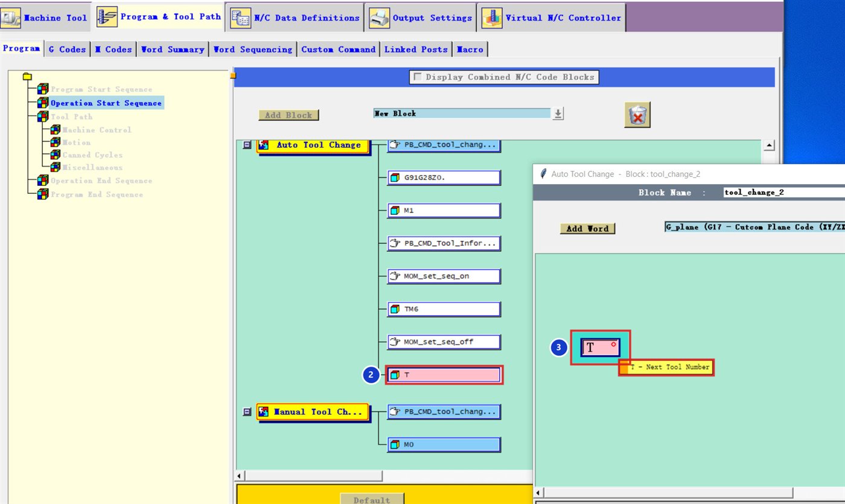Open the Virtual N/C Controller icon
The width and height of the screenshot is (845, 504).
click(492, 18)
